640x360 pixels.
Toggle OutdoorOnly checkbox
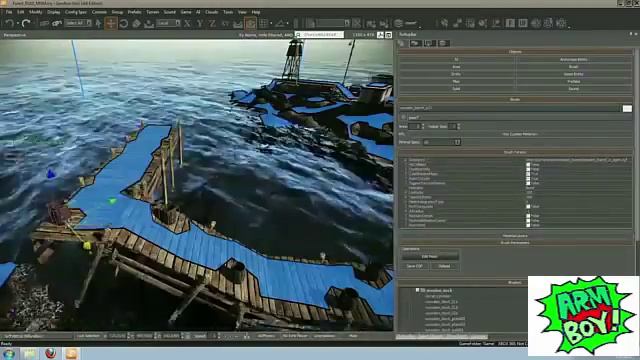528,169
